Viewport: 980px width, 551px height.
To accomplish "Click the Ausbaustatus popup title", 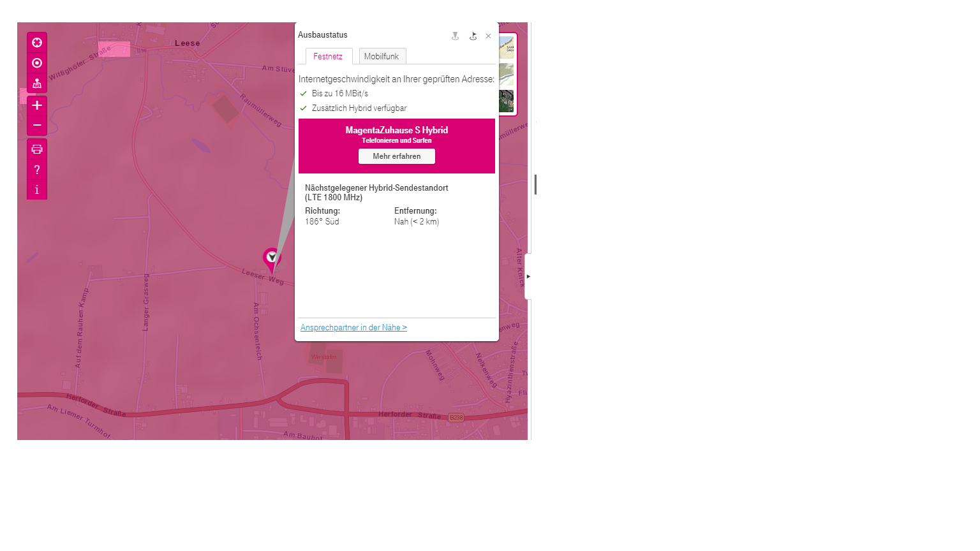I will (323, 35).
